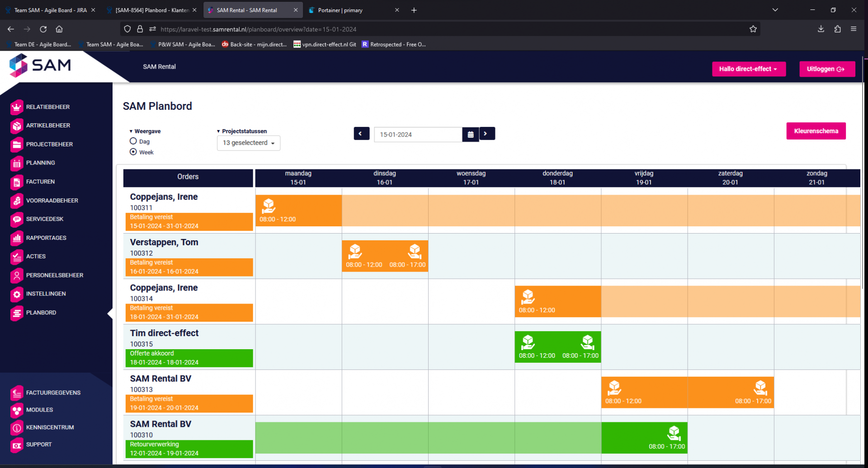This screenshot has height=468, width=868.
Task: Bookmark this page with star icon
Action: [x=753, y=29]
